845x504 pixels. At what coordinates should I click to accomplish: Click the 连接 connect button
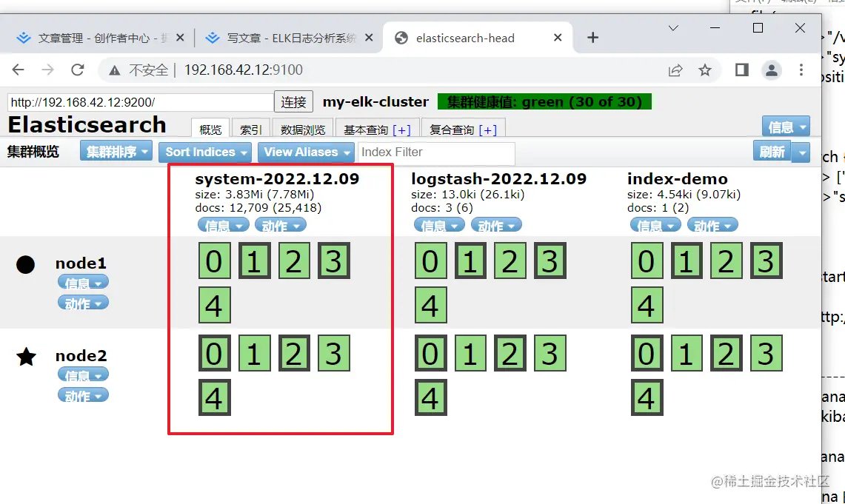pyautogui.click(x=294, y=102)
